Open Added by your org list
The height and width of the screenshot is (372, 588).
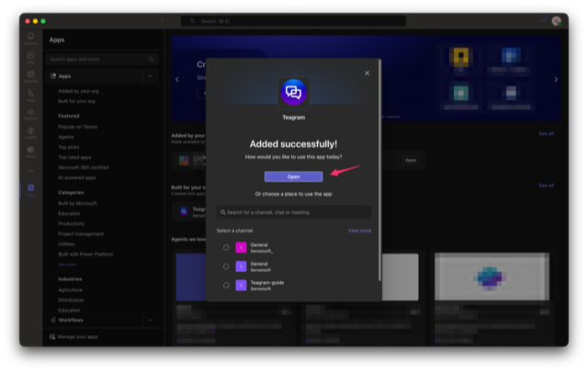[x=78, y=91]
